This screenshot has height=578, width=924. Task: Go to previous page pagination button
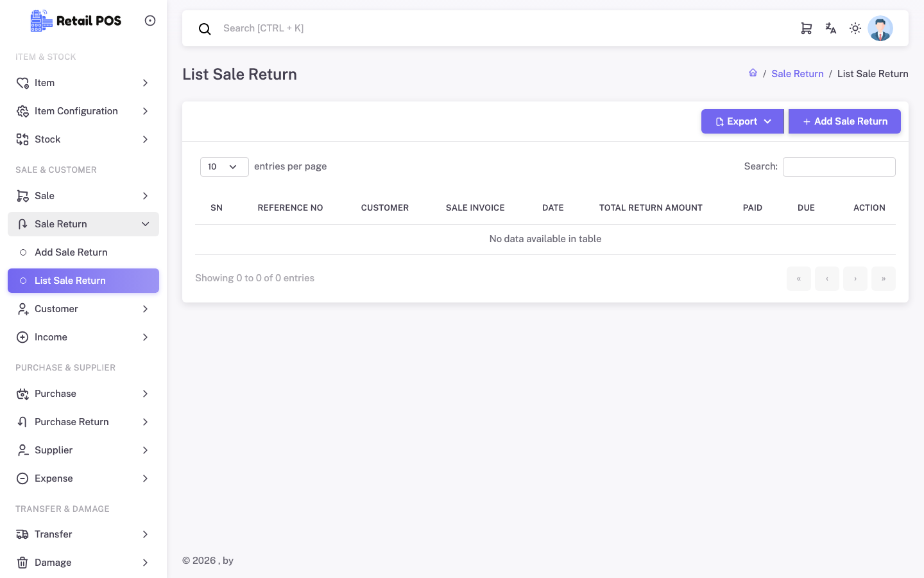[x=827, y=279]
